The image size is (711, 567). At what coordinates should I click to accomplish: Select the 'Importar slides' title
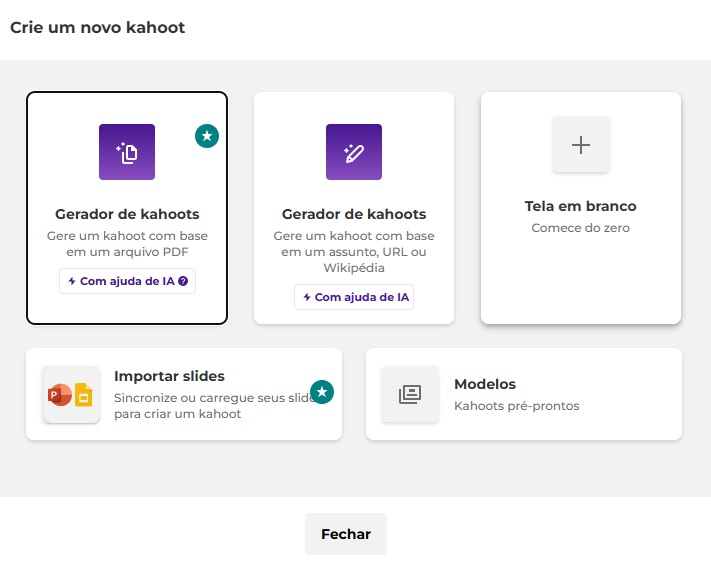click(169, 376)
